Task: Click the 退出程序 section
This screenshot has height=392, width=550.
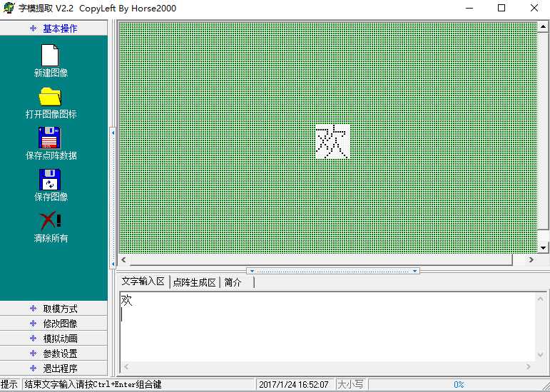Action: click(54, 368)
